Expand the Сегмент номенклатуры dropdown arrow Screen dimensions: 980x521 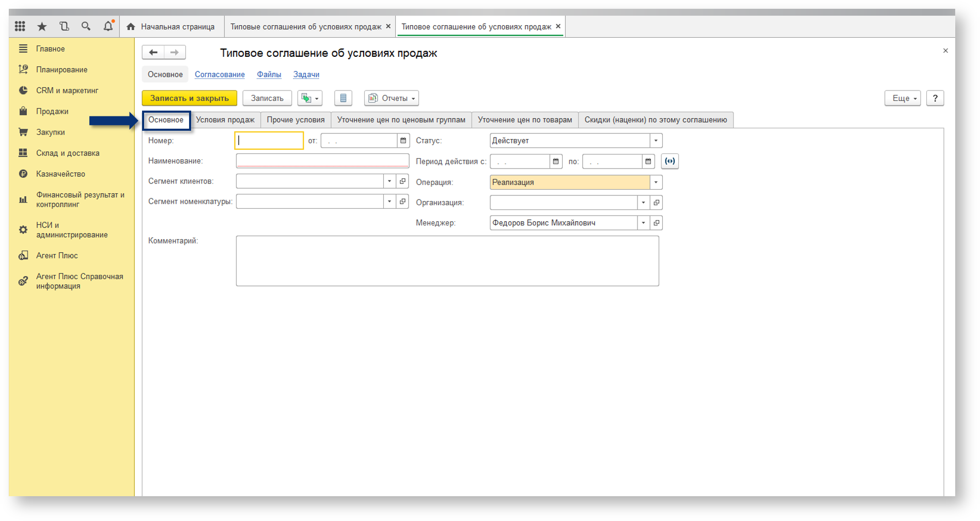tap(390, 201)
